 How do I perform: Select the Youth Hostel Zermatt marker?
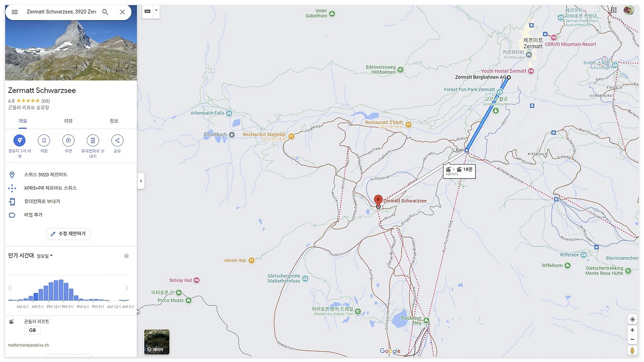[531, 71]
